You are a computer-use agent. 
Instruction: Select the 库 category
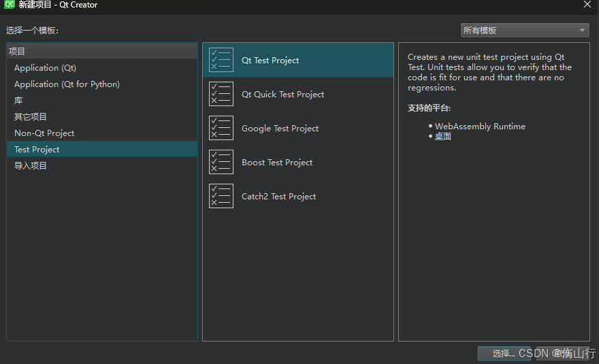pos(102,101)
